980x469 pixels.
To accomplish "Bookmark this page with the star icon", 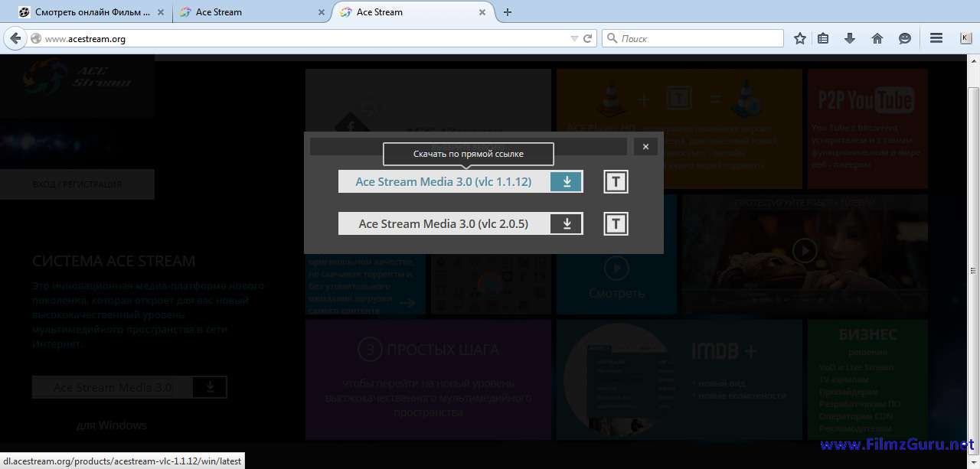I will pos(800,38).
